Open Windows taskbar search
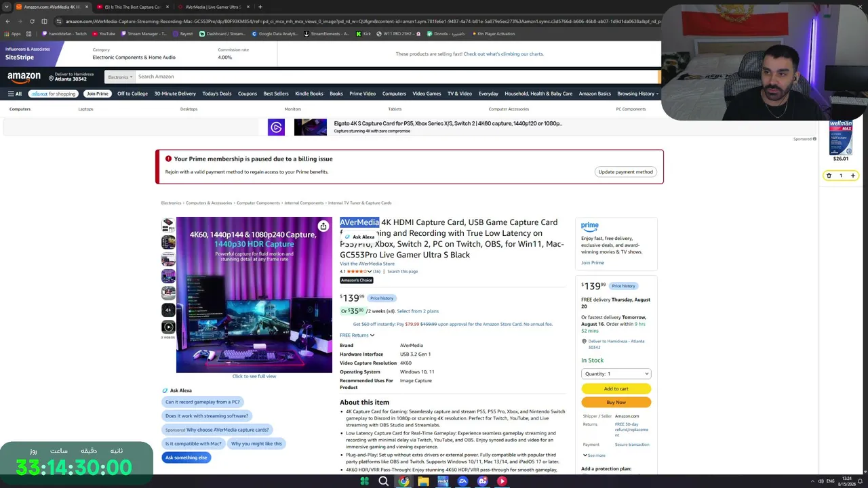The image size is (868, 488). (x=384, y=481)
